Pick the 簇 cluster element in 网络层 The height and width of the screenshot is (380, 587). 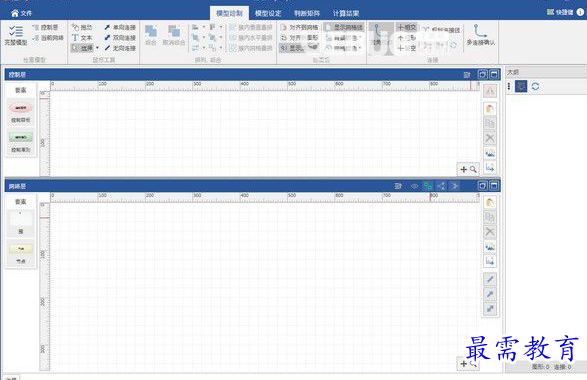click(x=21, y=223)
